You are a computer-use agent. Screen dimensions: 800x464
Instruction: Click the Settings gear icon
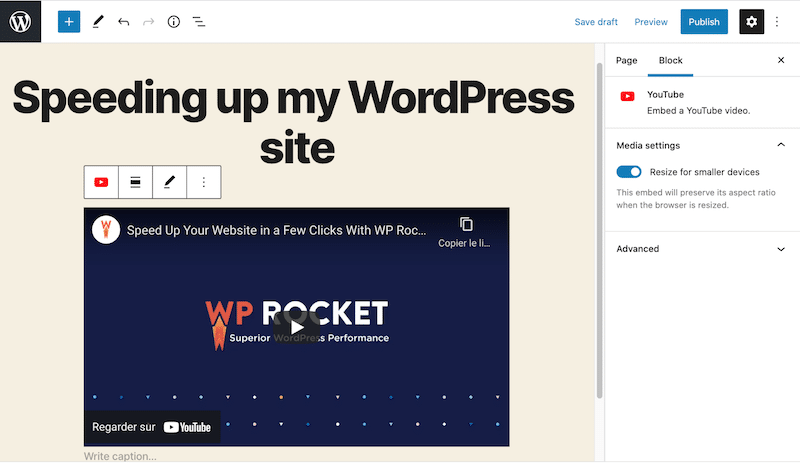click(751, 21)
